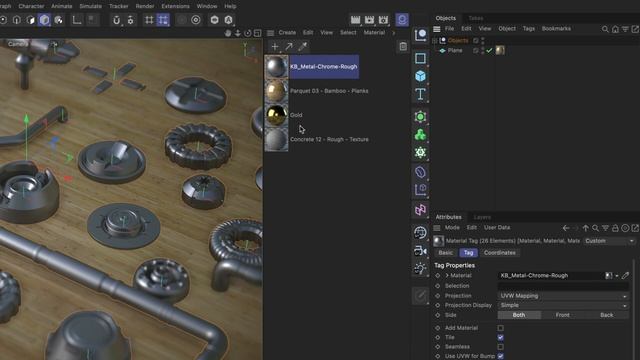Image resolution: width=640 pixels, height=360 pixels.
Task: Click the purple deformer bend icon
Action: point(420,172)
